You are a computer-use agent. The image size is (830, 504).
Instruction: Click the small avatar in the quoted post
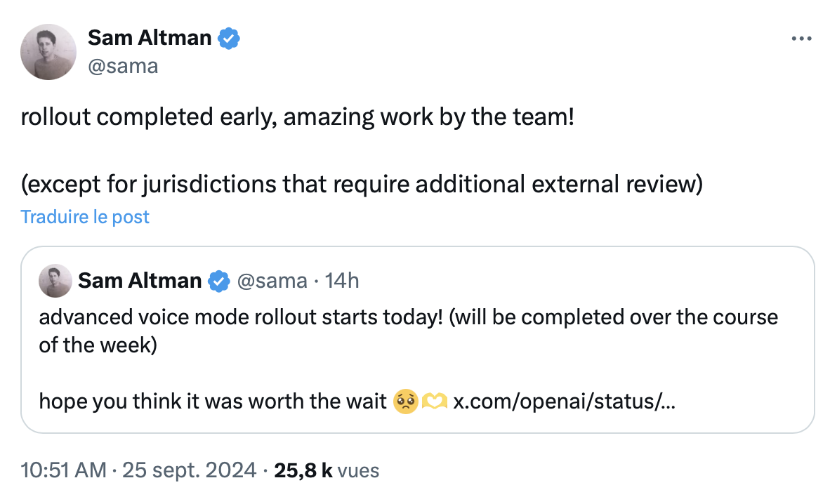click(55, 281)
